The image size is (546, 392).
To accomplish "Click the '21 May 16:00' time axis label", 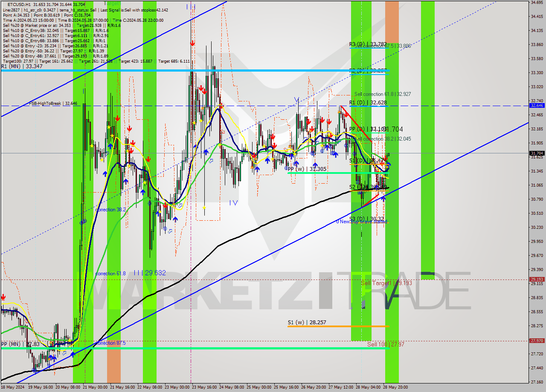I will click(123, 387).
